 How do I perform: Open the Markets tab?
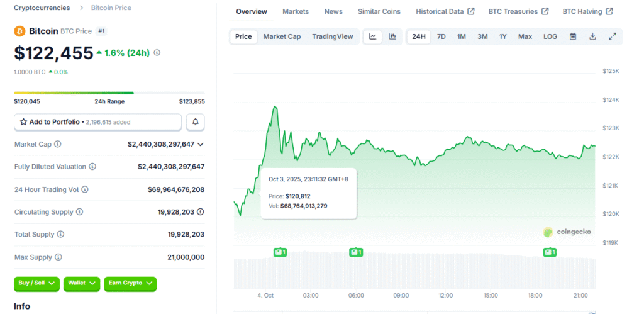click(x=296, y=11)
